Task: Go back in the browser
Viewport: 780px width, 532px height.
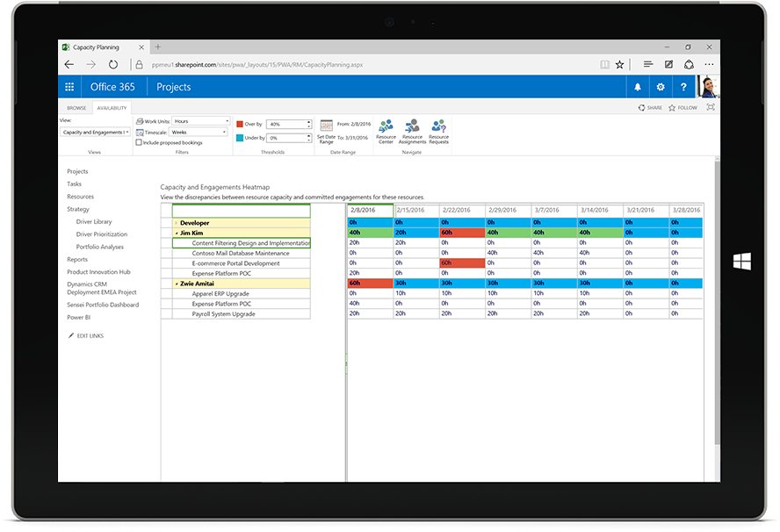Action: (x=69, y=65)
